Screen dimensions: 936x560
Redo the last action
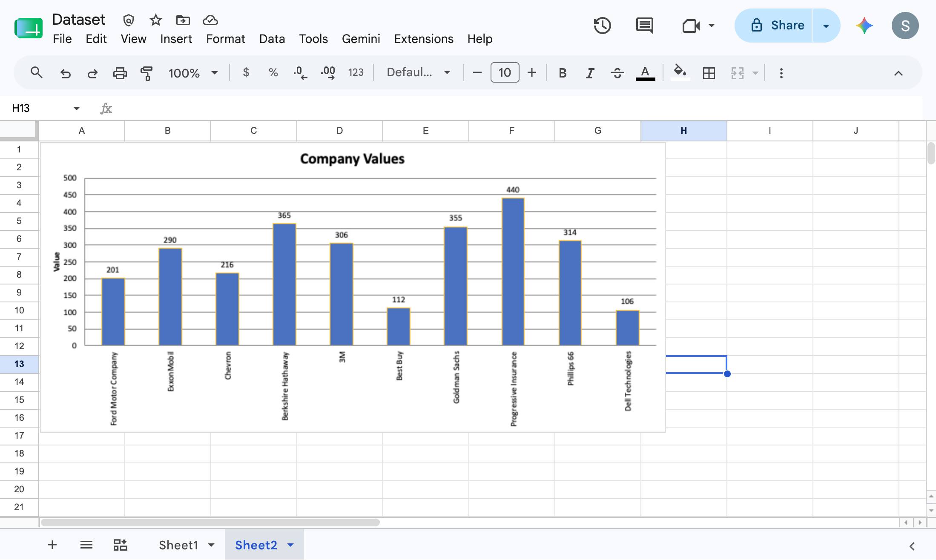coord(92,73)
